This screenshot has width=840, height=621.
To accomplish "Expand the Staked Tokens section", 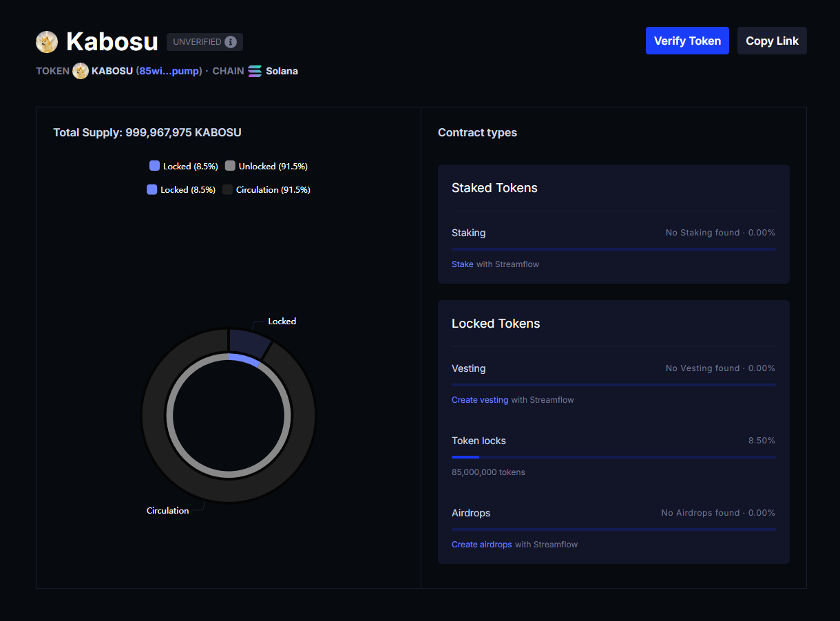I will point(494,187).
